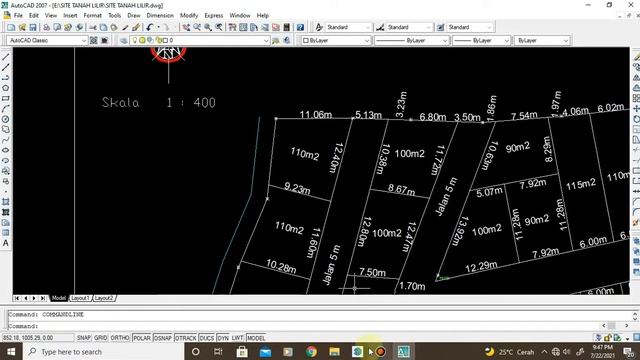Screen dimensions: 640x360
Task: Select the Multiline Text tool
Action: pos(6,243)
